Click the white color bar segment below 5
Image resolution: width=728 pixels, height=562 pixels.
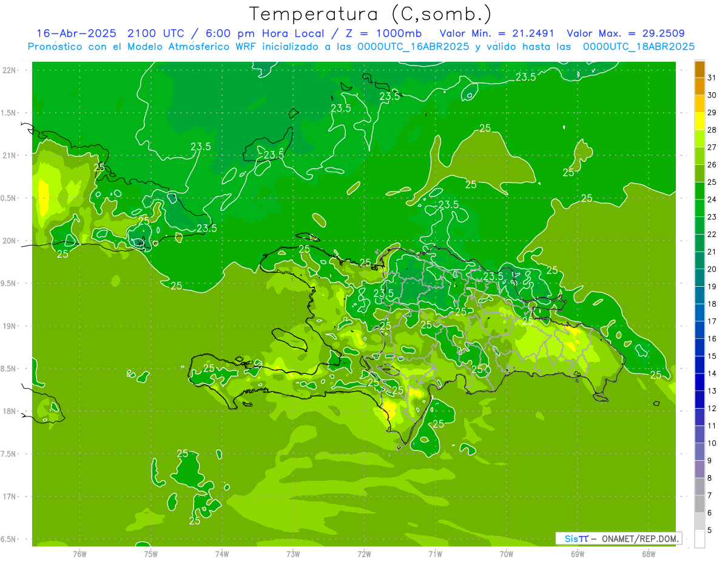click(x=699, y=538)
